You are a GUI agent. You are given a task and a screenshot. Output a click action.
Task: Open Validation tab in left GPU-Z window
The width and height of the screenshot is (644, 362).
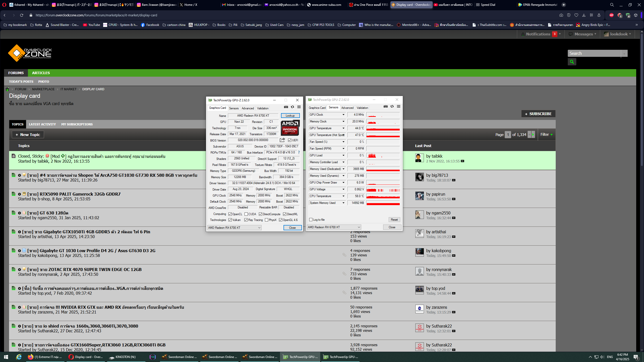pos(263,108)
